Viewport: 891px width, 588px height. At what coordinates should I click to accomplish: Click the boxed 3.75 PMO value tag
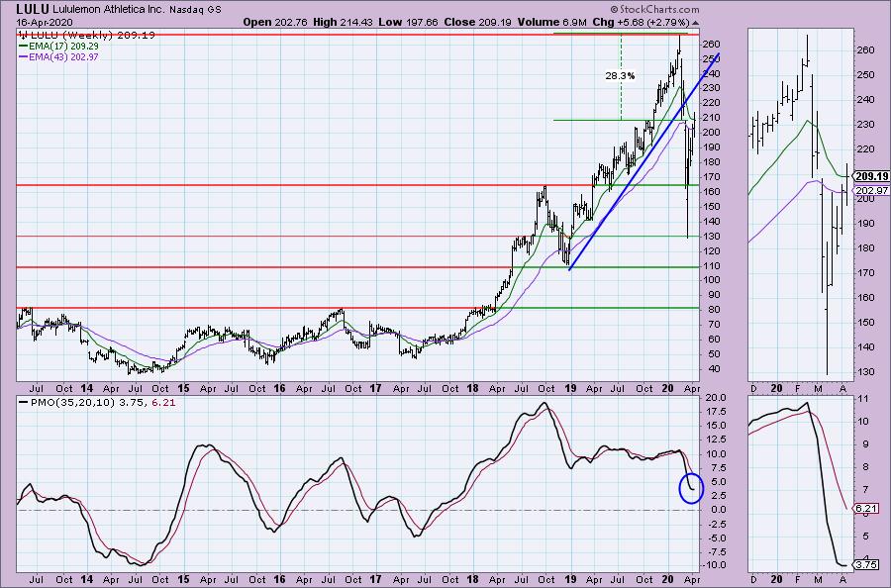(865, 564)
